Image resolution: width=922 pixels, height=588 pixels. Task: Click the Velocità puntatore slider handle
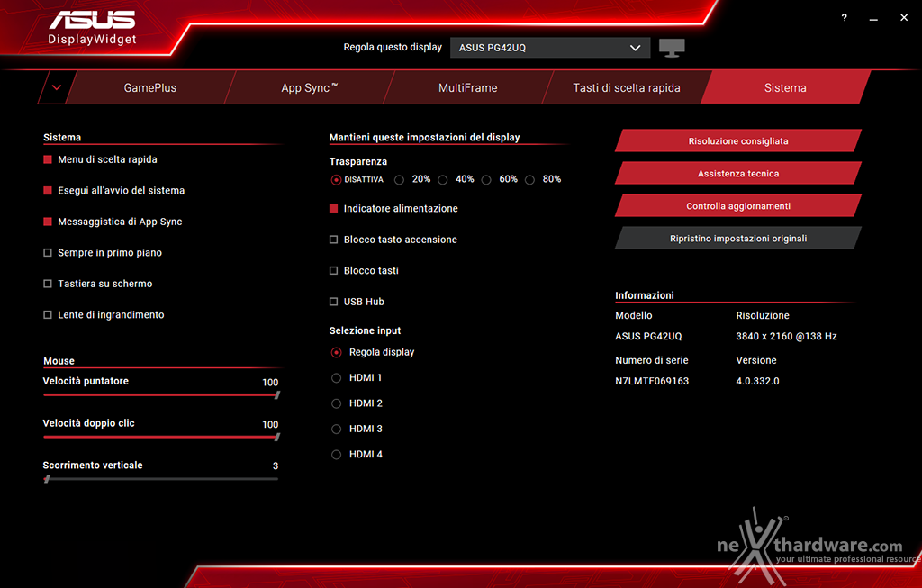tap(277, 395)
